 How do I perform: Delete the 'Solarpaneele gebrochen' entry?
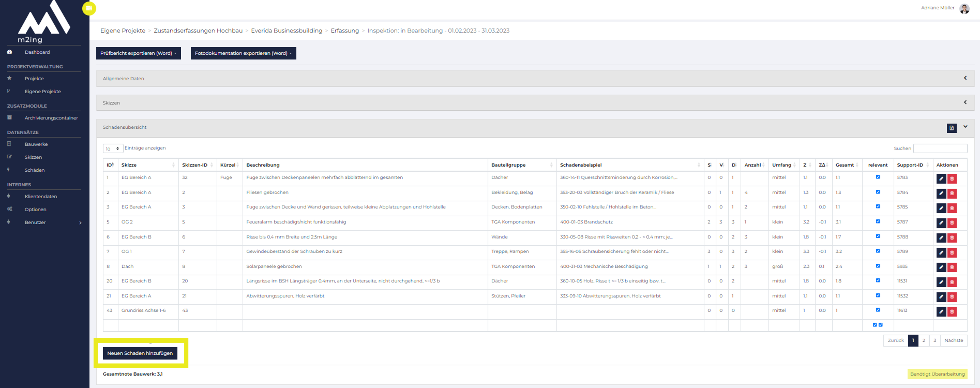tap(952, 267)
